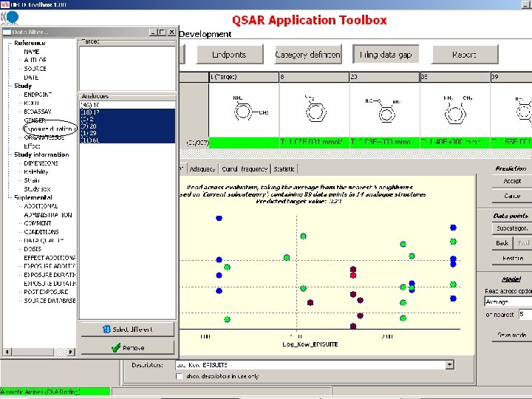532x399 pixels.
Task: Click the Save model button
Action: tap(512, 335)
